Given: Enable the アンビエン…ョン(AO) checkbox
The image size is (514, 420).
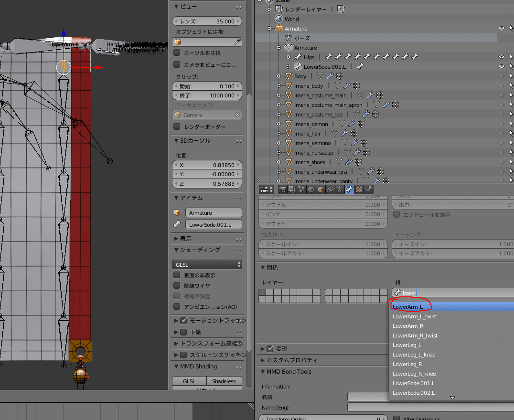Looking at the screenshot, I should pos(177,306).
